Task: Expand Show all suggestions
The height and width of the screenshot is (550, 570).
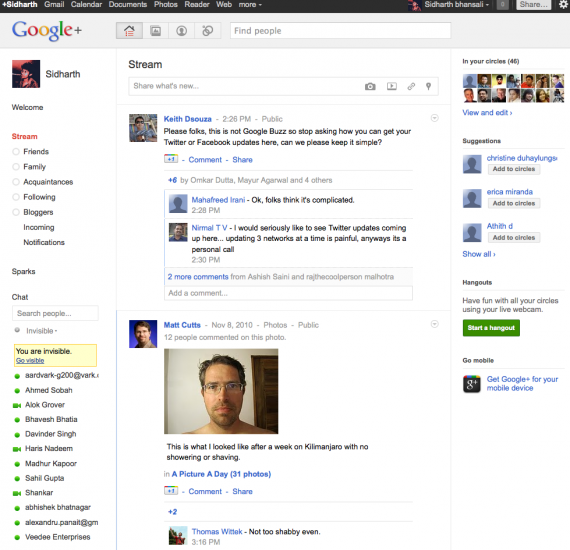Action: point(479,254)
